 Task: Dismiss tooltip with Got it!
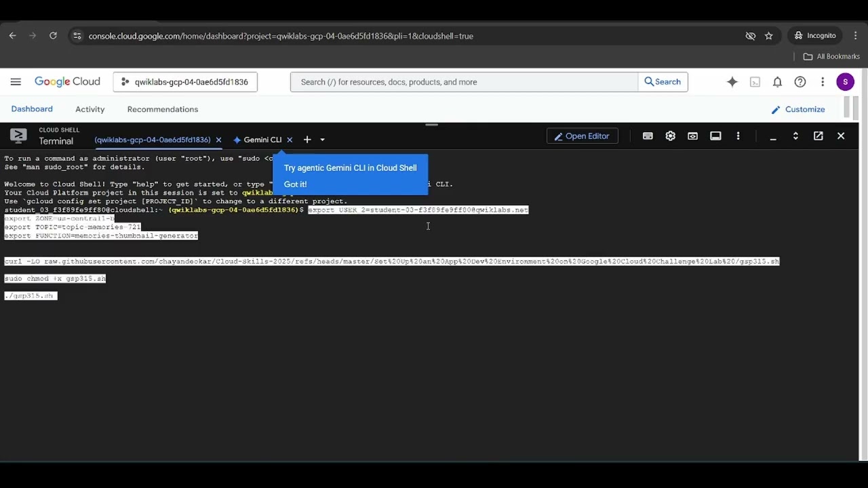pyautogui.click(x=295, y=184)
